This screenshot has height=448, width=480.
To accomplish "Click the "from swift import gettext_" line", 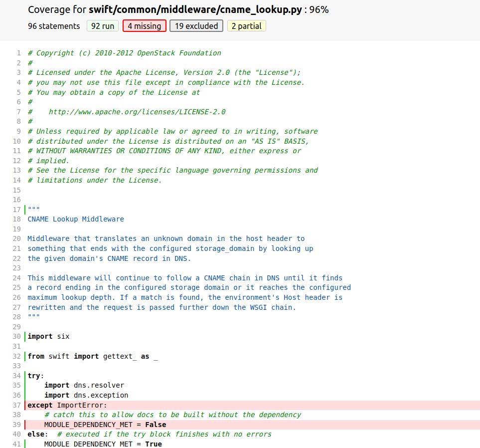I will click(93, 356).
